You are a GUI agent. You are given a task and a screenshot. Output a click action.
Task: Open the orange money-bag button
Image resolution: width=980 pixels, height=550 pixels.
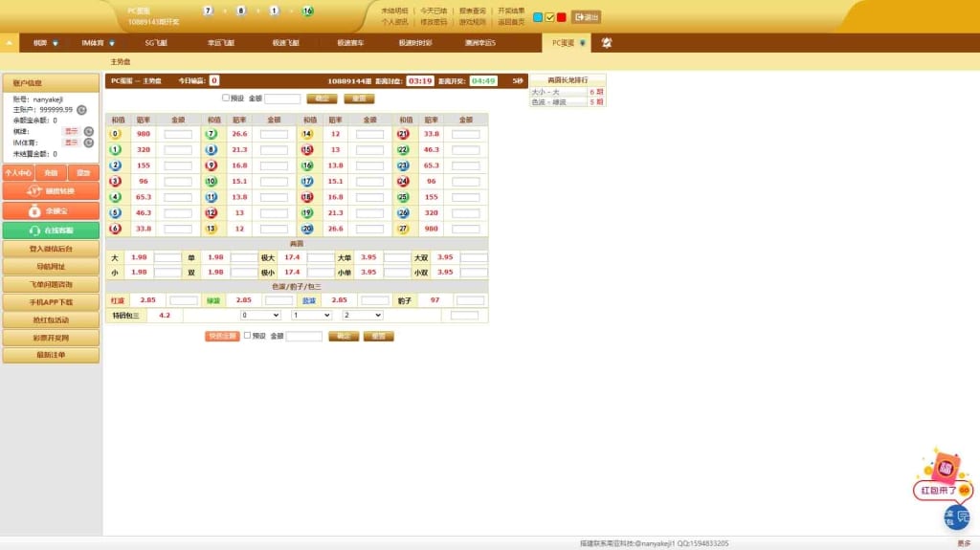pos(51,210)
